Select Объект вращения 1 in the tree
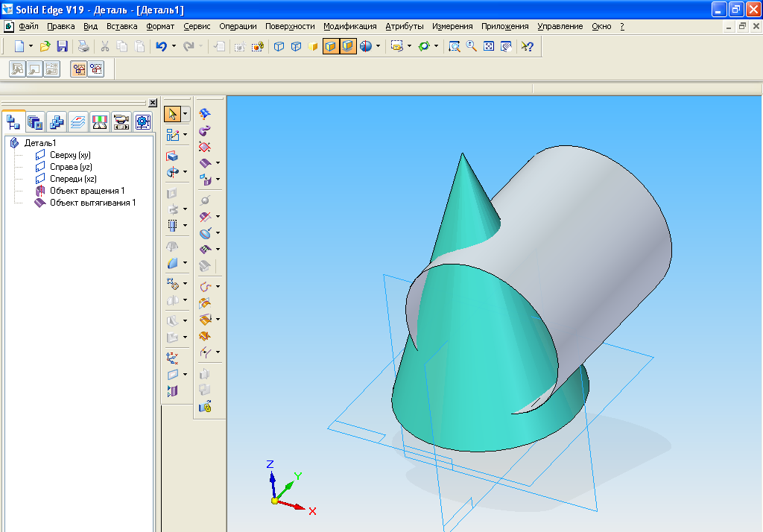This screenshot has height=532, width=763. pos(86,191)
